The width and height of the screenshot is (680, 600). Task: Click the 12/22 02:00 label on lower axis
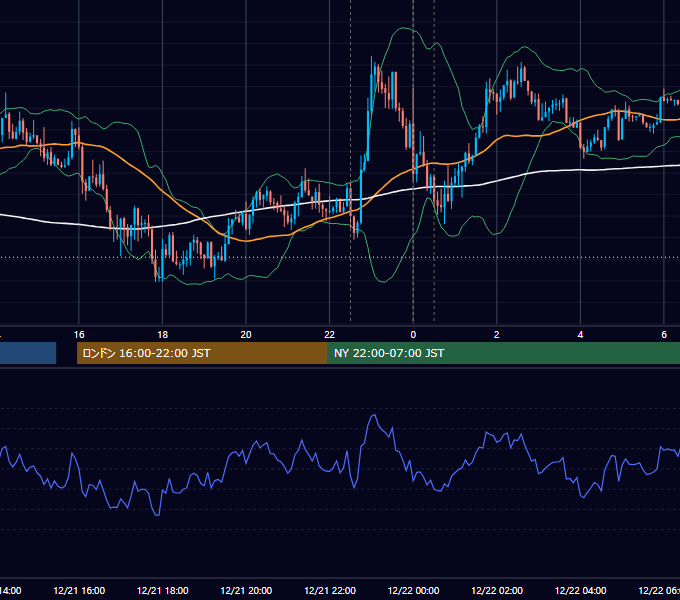point(497,591)
